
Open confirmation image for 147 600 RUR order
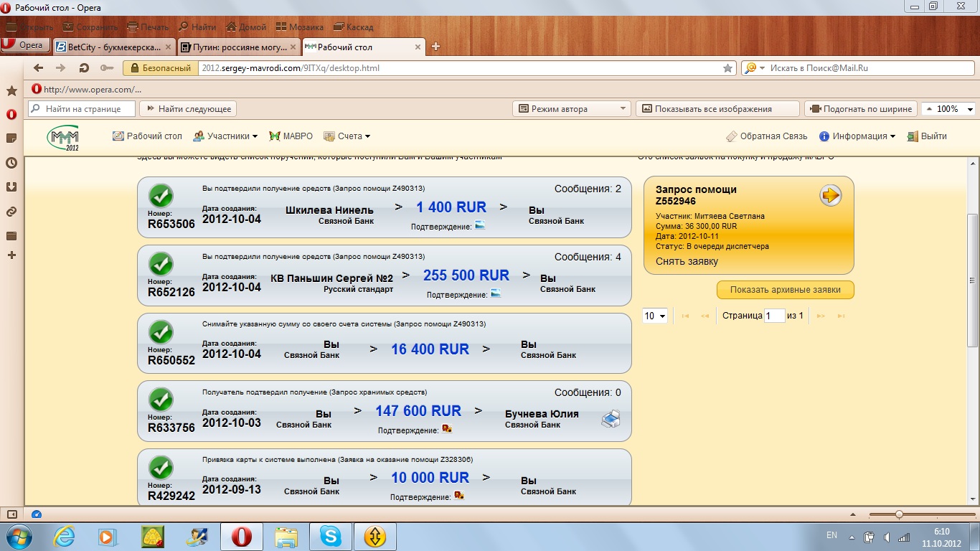447,429
